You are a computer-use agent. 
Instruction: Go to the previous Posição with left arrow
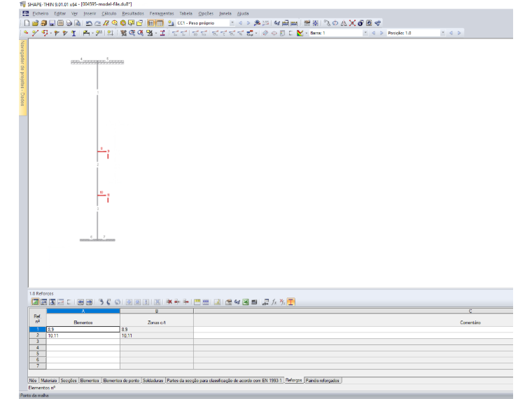tap(451, 33)
